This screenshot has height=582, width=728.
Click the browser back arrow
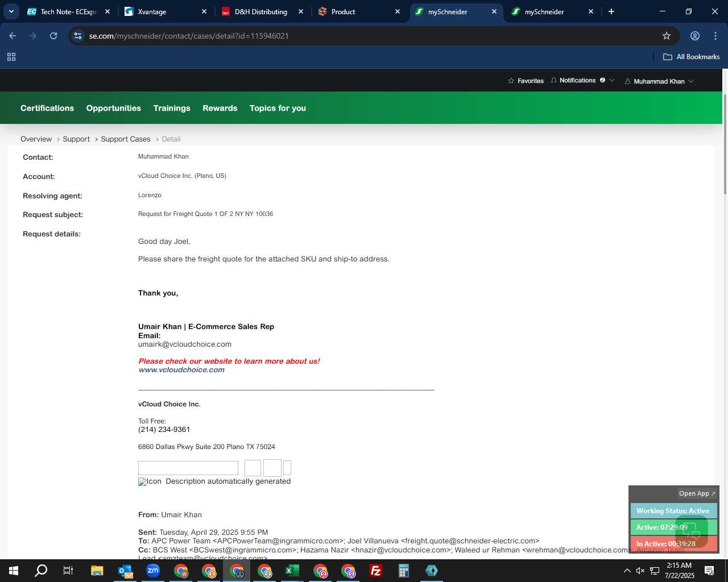click(x=13, y=36)
